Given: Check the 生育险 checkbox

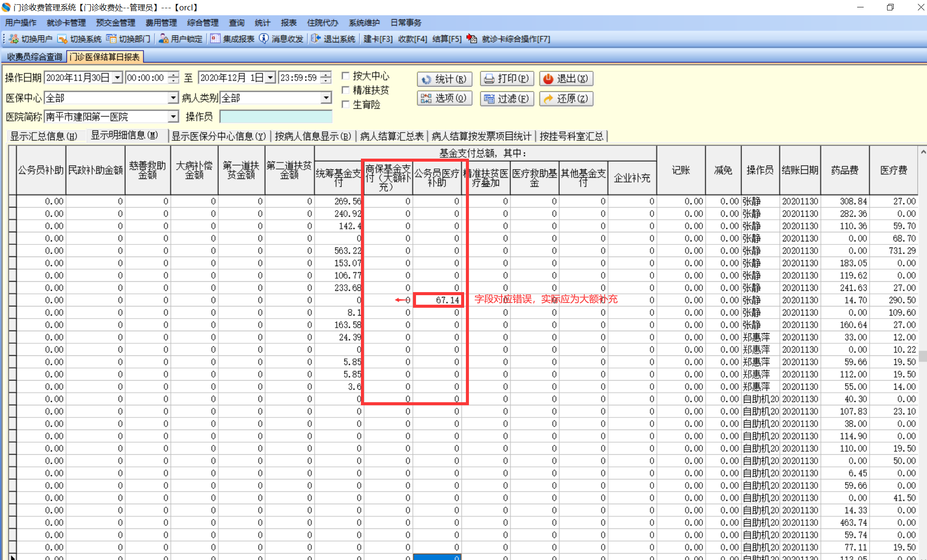Looking at the screenshot, I should pos(346,104).
